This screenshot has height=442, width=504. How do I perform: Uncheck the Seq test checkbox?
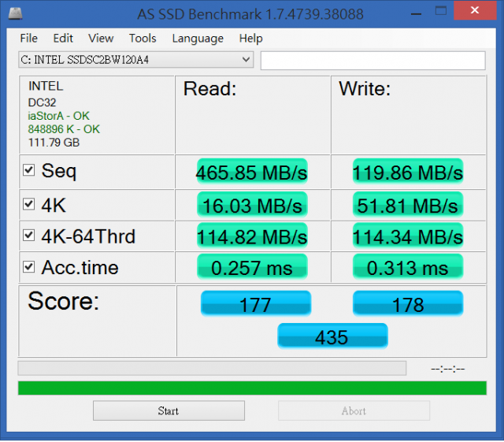pos(28,170)
